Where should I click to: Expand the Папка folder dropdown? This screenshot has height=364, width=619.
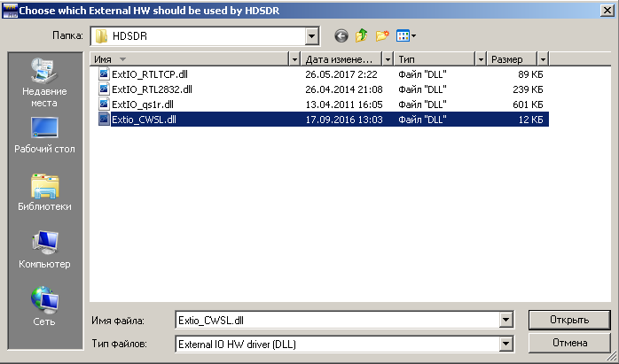[x=311, y=36]
